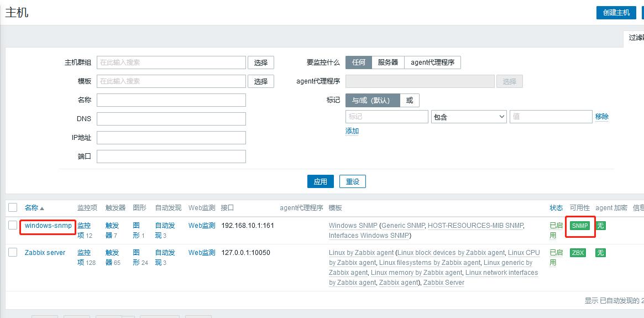Viewport: 644px width, 318px height.
Task: Select 服务器 monitoring option
Action: click(x=388, y=62)
